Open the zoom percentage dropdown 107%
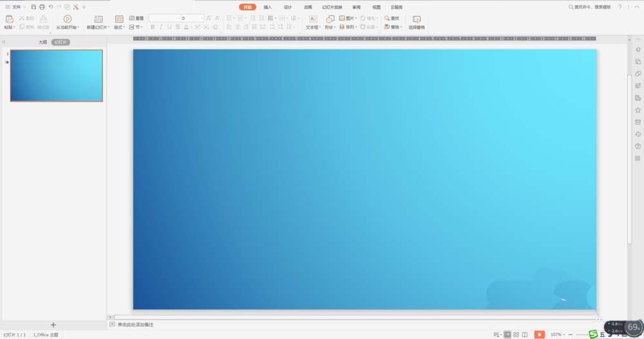Image resolution: width=644 pixels, height=339 pixels. coord(557,334)
